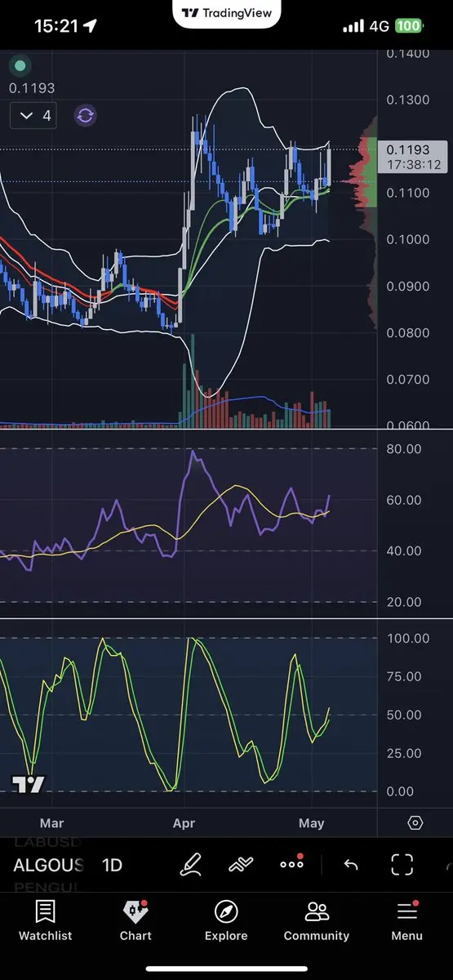Tap the location arrow in status bar
453x980 pixels.
90,26
